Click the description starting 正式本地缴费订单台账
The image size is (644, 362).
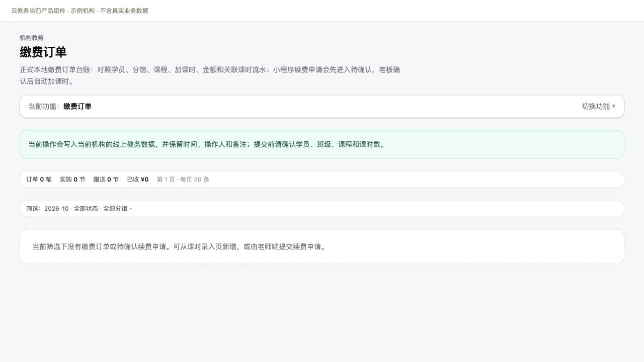210,75
